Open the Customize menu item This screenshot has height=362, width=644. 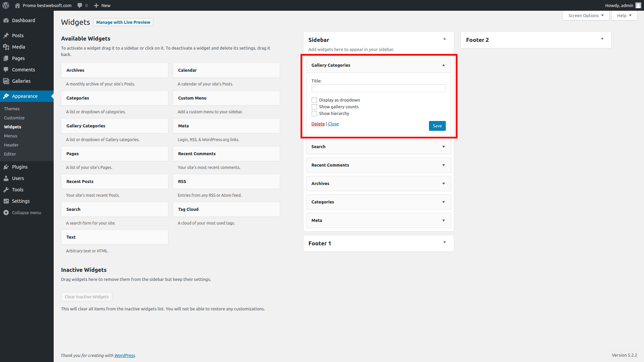(14, 118)
